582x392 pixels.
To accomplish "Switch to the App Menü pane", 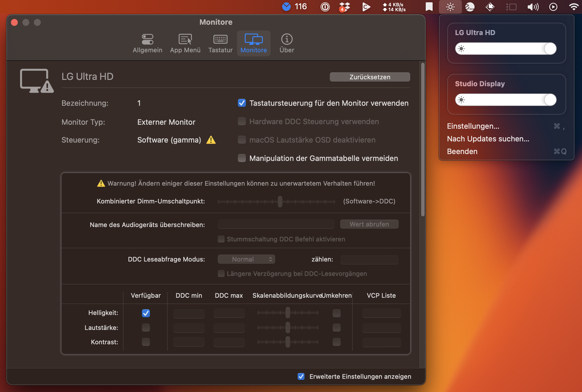I will point(185,43).
